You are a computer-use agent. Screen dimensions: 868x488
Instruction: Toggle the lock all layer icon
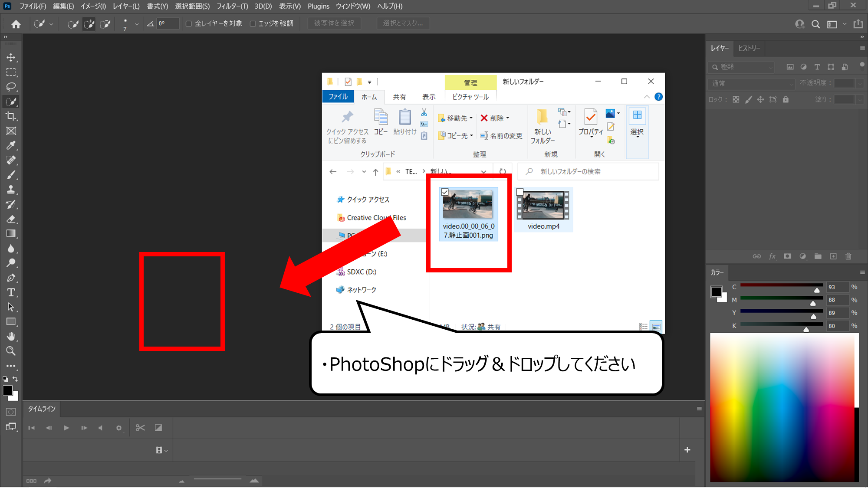pos(786,99)
